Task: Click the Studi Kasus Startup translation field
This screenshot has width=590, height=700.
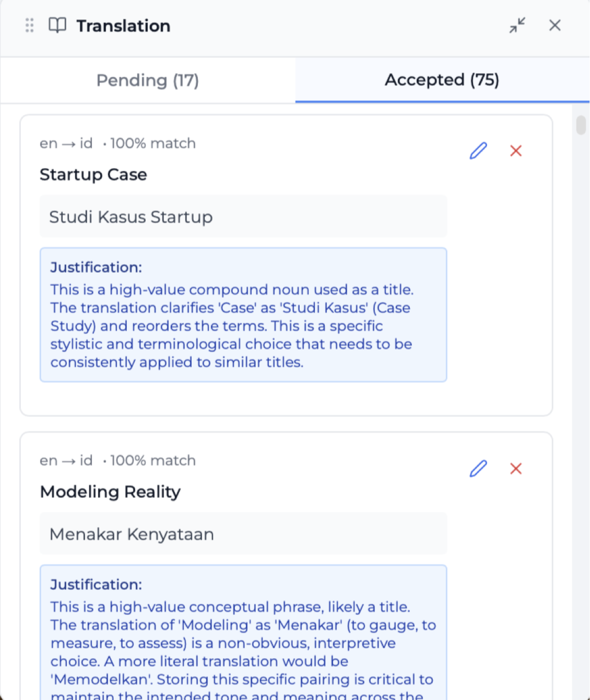Action: click(x=243, y=216)
